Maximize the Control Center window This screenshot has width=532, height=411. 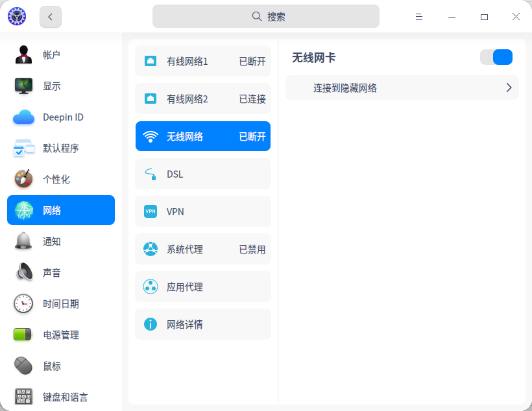pos(484,17)
